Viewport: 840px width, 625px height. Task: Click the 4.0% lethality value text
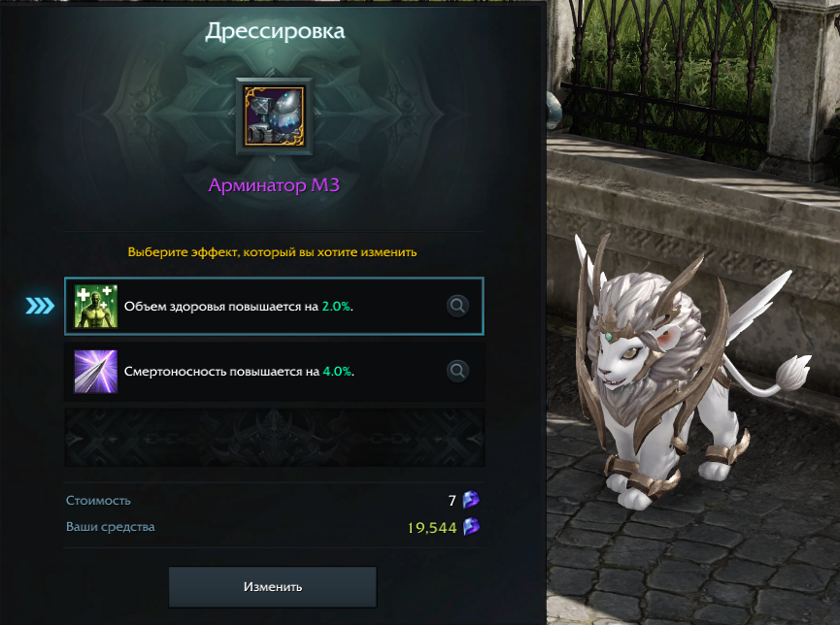click(x=337, y=371)
